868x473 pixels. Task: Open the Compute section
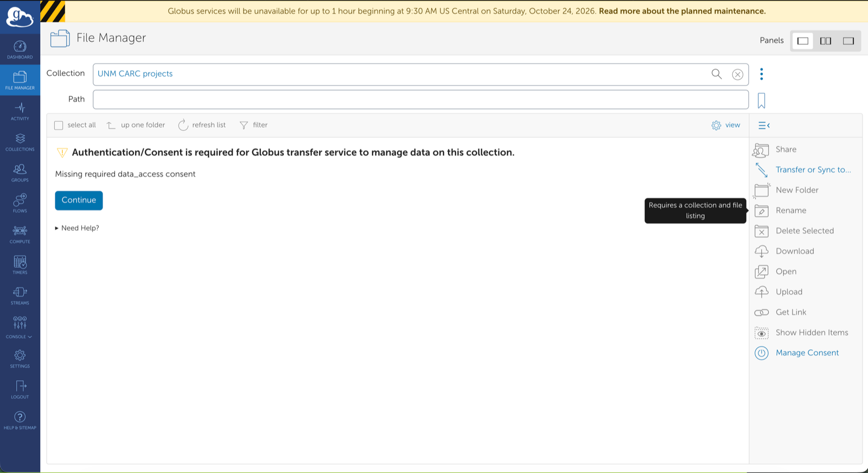pyautogui.click(x=20, y=234)
